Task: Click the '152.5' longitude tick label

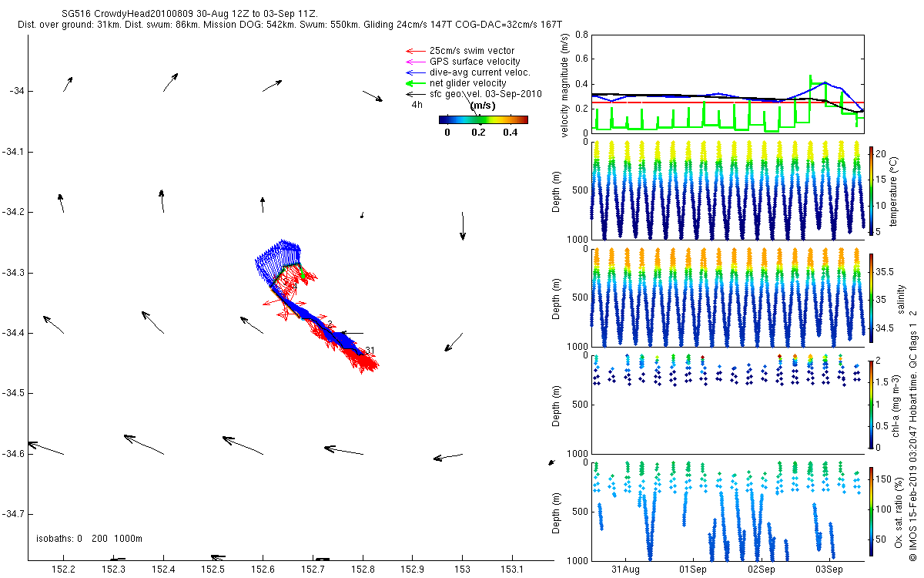Action: click(213, 570)
